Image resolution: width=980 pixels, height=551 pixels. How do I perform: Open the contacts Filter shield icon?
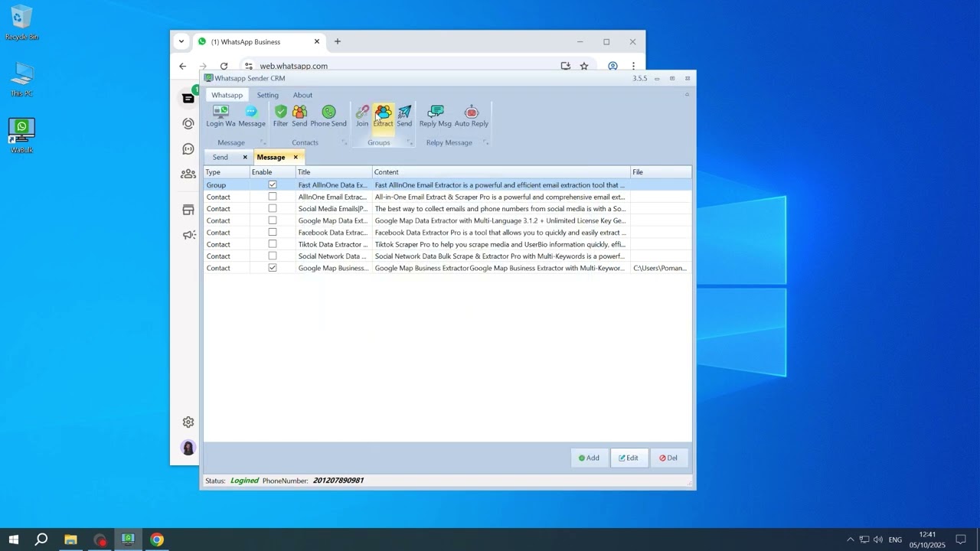pos(280,116)
